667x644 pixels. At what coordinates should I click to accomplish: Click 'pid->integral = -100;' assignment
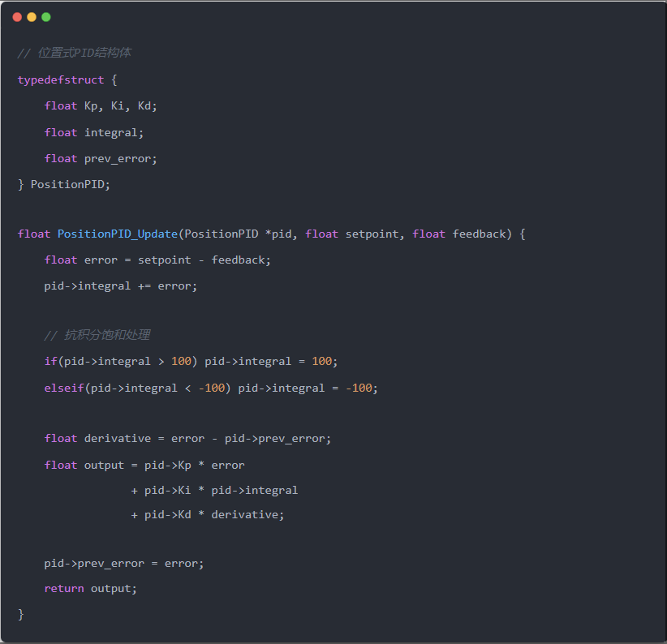click(308, 388)
